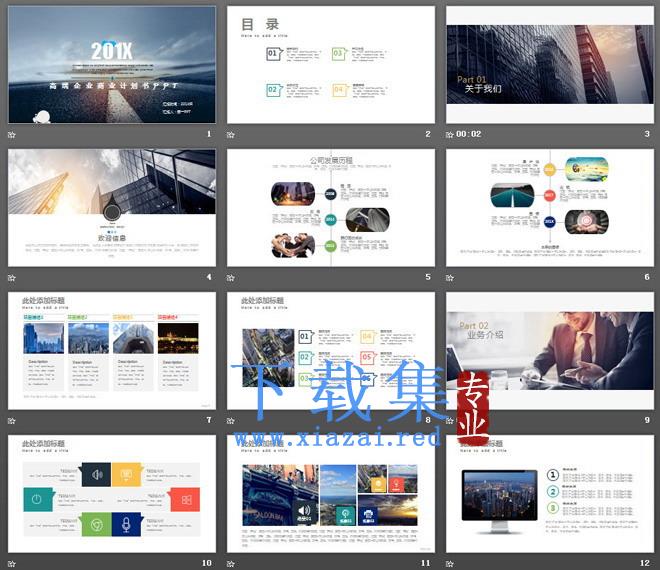Click the animation star icon under slide 6
This screenshot has width=660, height=570.
pyautogui.click(x=450, y=278)
